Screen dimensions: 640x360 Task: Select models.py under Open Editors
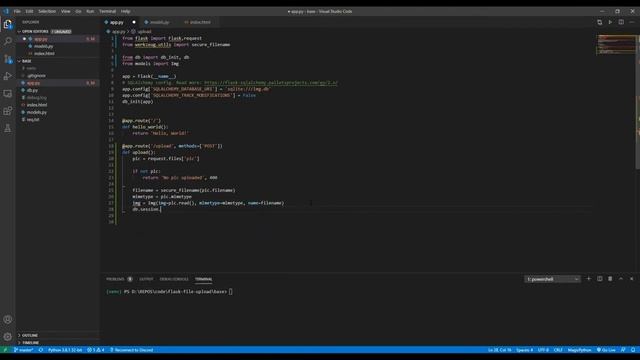(58, 46)
